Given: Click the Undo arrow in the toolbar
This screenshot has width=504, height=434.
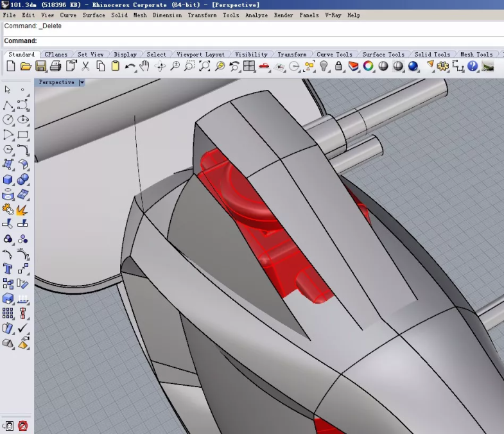Looking at the screenshot, I should (130, 66).
